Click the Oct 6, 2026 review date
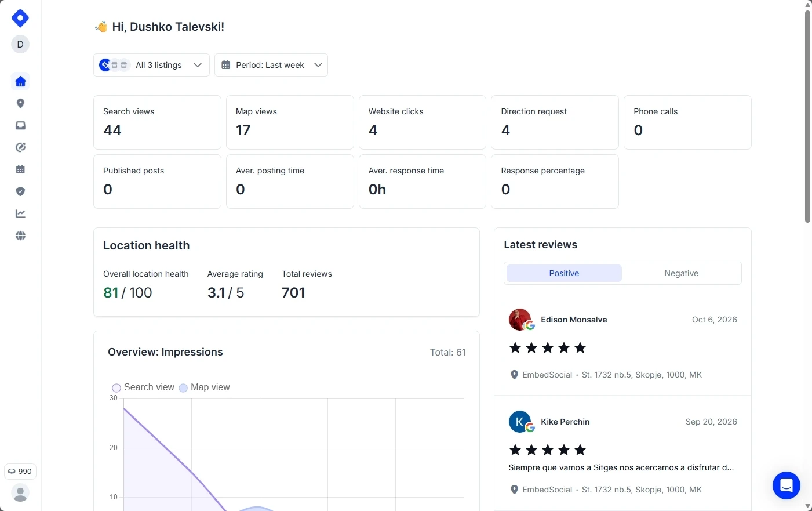Viewport: 812px width, 511px height. (x=715, y=320)
